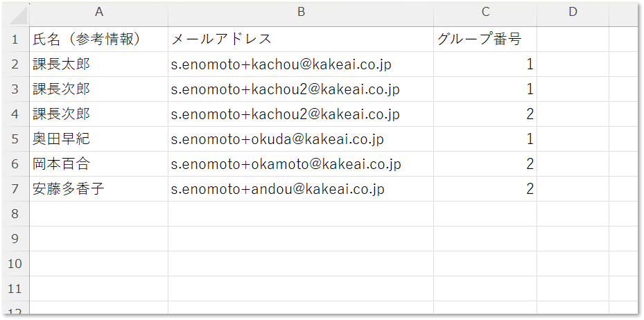
Task: Select the row 8 header
Action: (15, 214)
